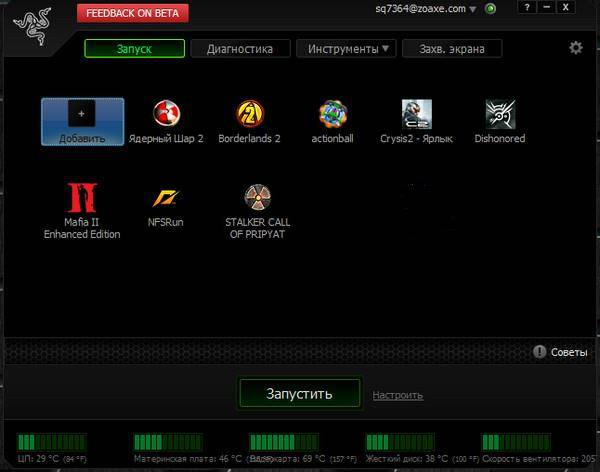Expand the Инструменты dropdown menu
The image size is (600, 472).
[346, 48]
